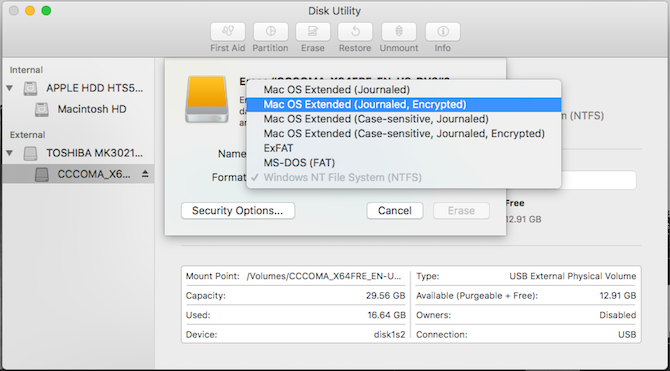Eject the CCCOMA_X6 volume

[145, 174]
